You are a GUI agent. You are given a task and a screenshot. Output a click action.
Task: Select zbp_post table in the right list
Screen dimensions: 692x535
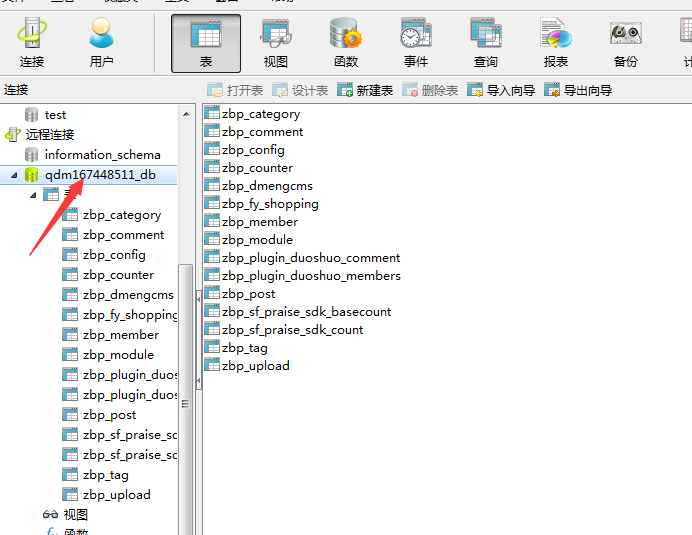249,294
